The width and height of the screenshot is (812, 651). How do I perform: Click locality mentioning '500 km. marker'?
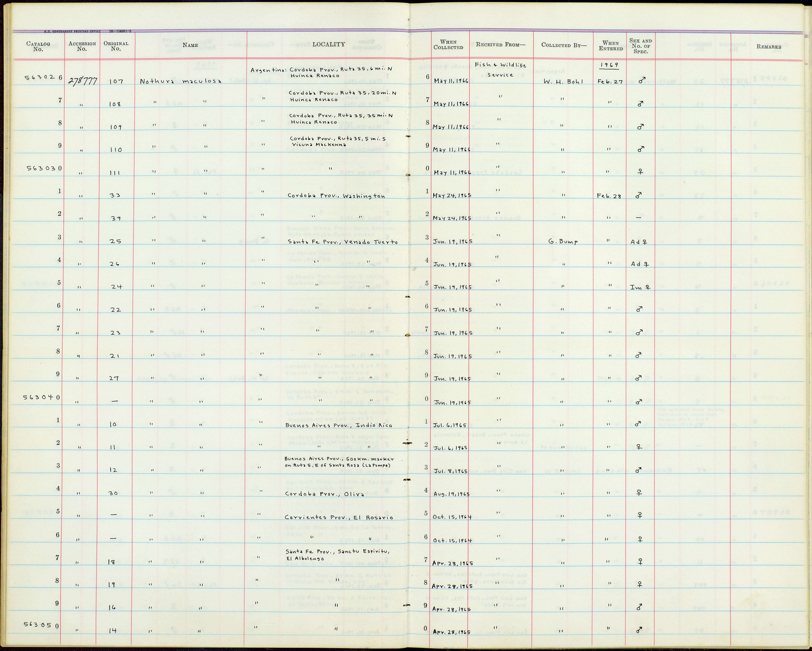(x=339, y=462)
